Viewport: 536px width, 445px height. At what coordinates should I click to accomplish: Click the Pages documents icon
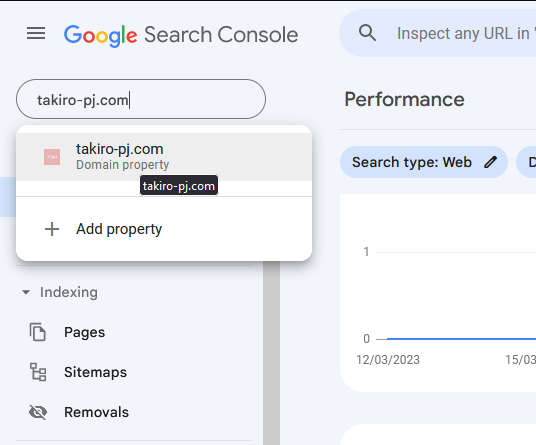(38, 332)
